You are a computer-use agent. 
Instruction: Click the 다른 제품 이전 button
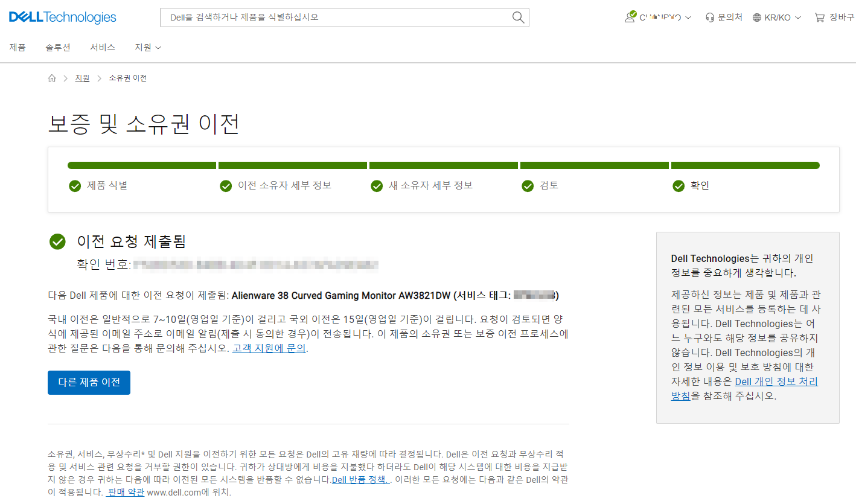(89, 383)
